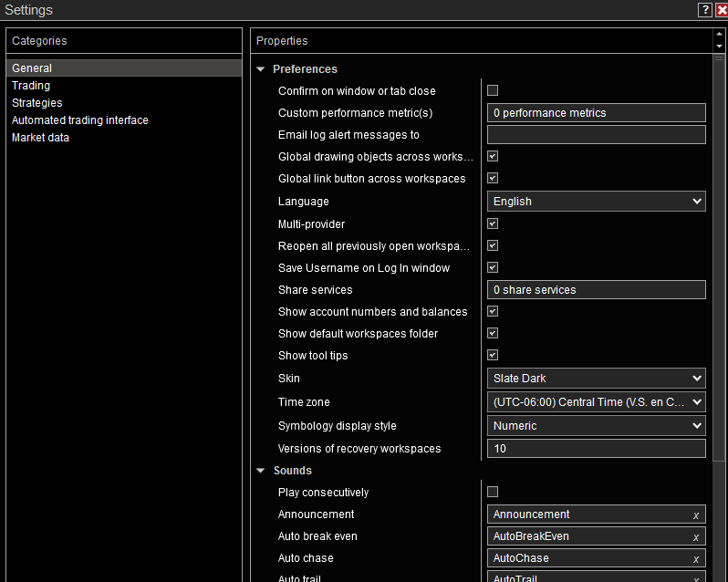Click the Share services label

pyautogui.click(x=315, y=289)
